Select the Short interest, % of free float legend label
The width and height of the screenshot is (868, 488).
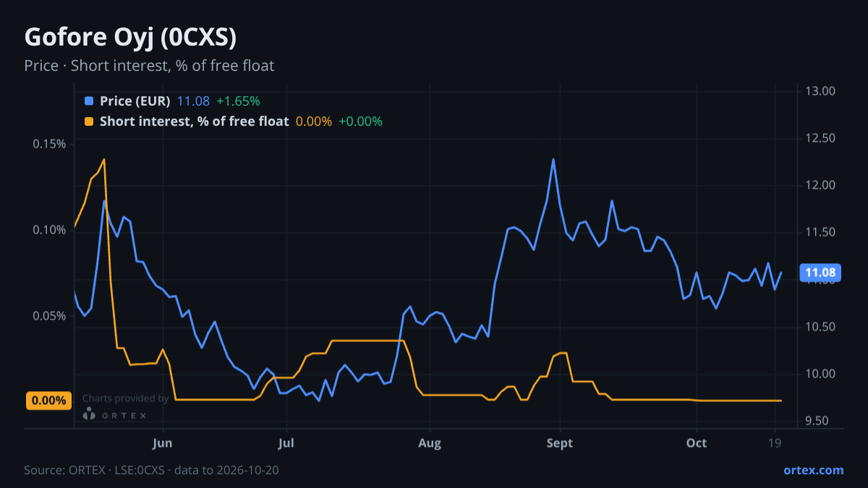click(195, 121)
